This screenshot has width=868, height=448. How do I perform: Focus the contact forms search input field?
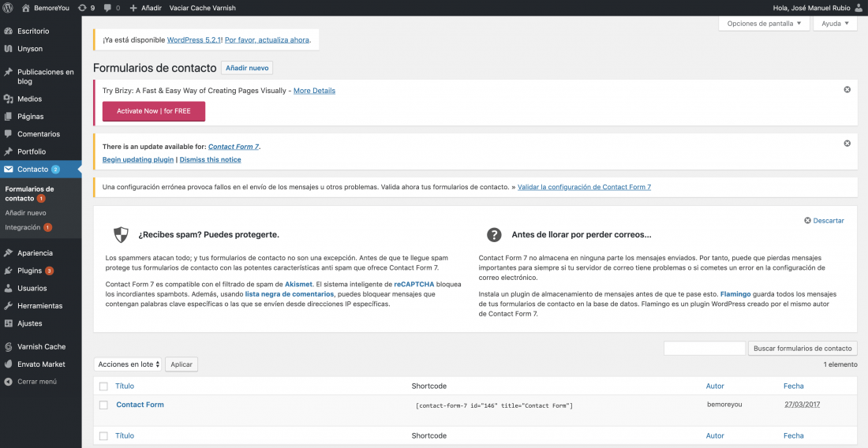(x=704, y=349)
